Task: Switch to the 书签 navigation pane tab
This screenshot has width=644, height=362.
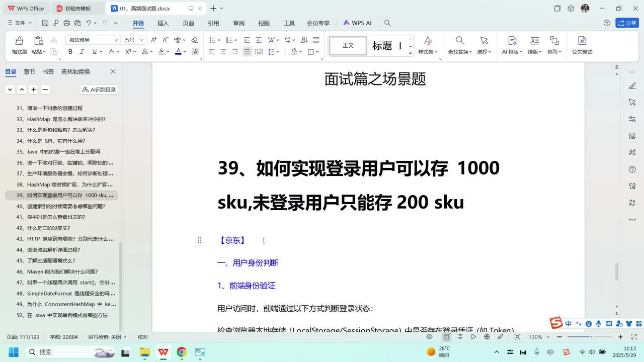Action: [x=48, y=72]
